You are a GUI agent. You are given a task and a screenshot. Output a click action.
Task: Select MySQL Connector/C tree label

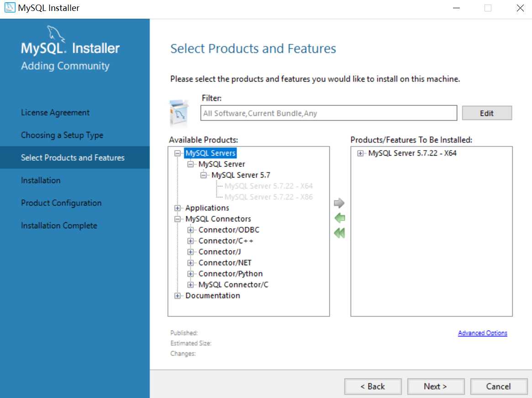pyautogui.click(x=233, y=285)
